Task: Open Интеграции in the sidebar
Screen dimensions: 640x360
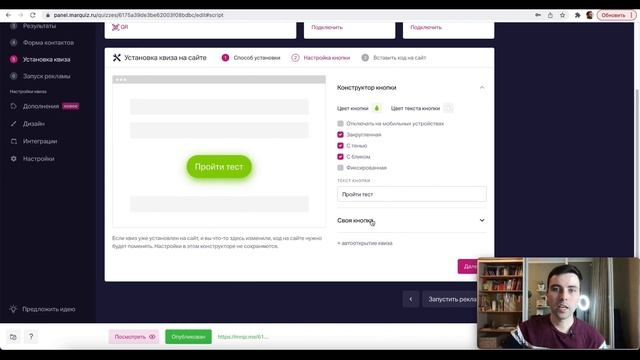Action: click(x=40, y=141)
